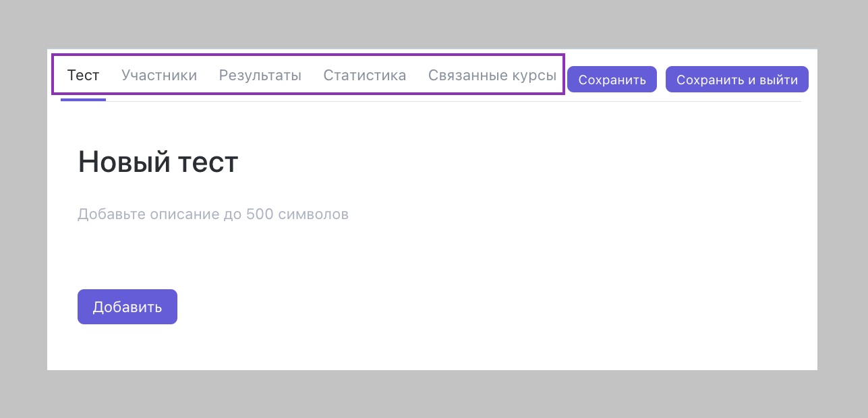Image resolution: width=868 pixels, height=418 pixels.
Task: Go to the Статистика tab
Action: [365, 76]
